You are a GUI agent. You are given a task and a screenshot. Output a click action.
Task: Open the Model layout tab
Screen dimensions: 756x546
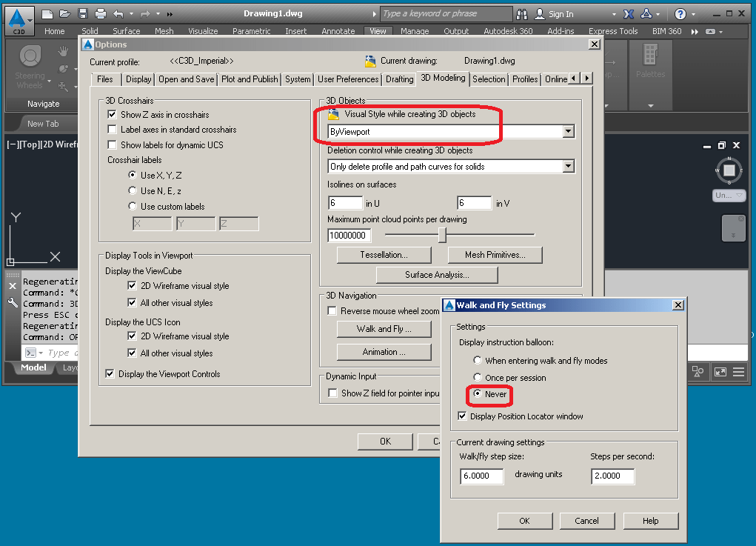[33, 367]
